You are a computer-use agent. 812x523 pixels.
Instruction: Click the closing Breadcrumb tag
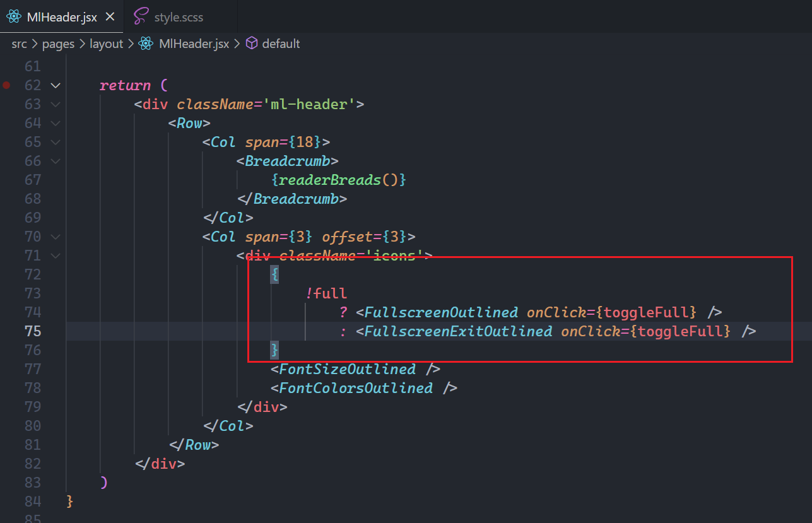pyautogui.click(x=292, y=199)
